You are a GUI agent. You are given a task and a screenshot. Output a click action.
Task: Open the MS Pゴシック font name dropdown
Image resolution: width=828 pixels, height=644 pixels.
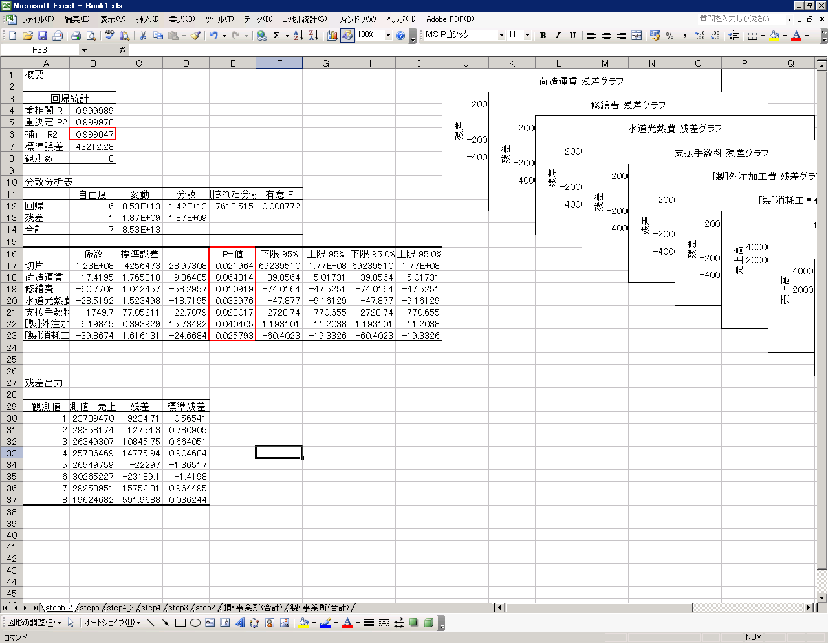click(x=501, y=36)
